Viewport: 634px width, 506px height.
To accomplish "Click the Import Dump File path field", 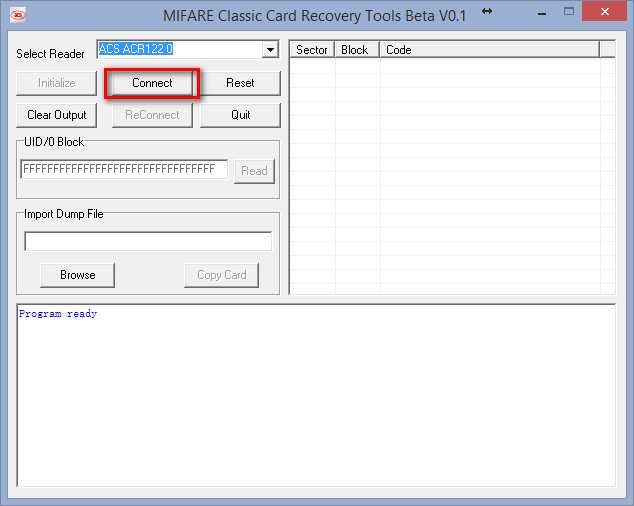I will point(148,241).
